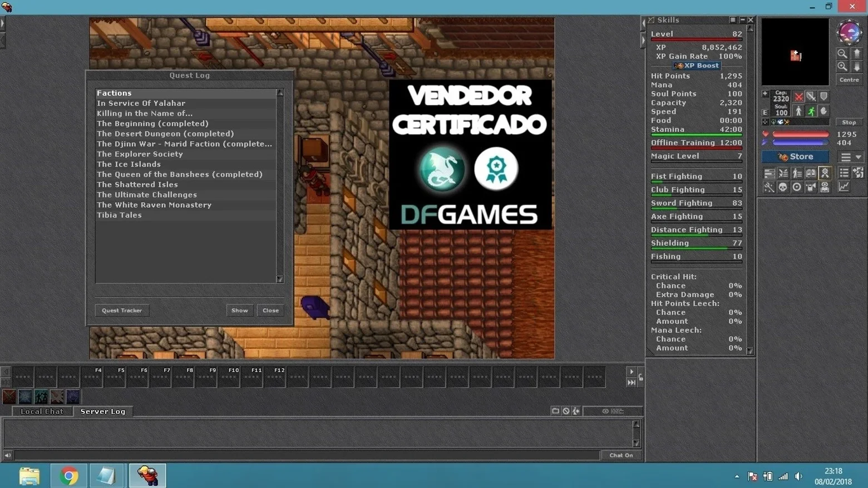Jump to last action bar page
The width and height of the screenshot is (868, 488).
click(632, 383)
